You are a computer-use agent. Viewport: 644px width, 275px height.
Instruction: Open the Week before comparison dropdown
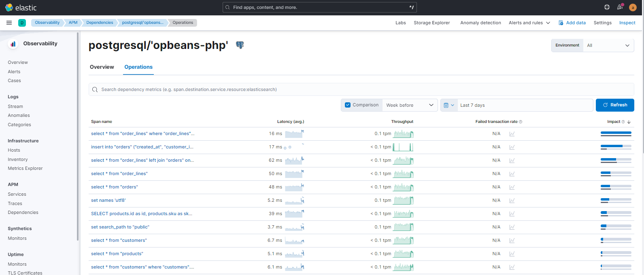click(x=410, y=105)
